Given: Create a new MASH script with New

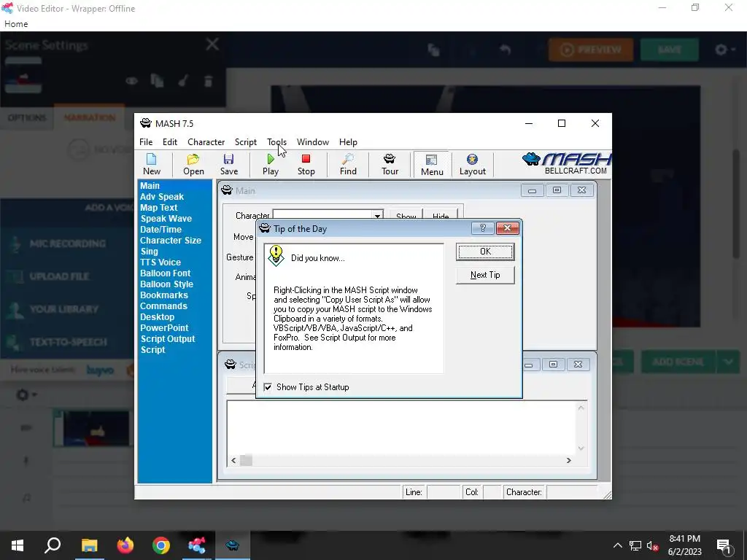Looking at the screenshot, I should point(152,164).
